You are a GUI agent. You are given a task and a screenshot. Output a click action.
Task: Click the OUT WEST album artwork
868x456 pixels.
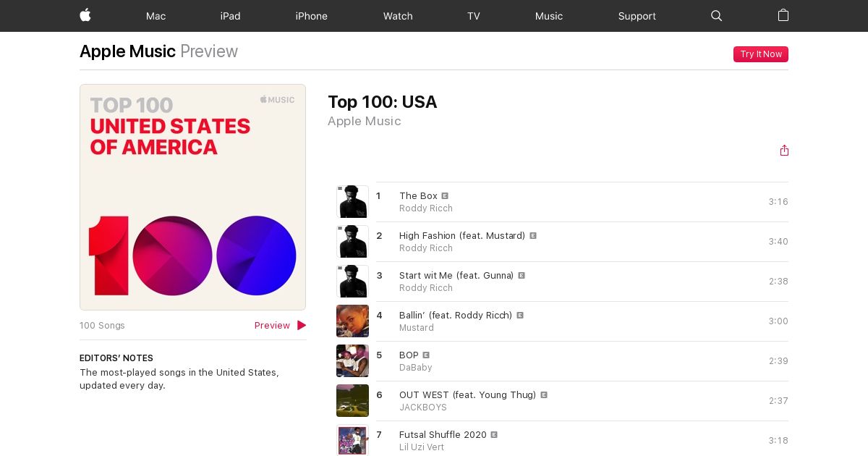tap(352, 401)
